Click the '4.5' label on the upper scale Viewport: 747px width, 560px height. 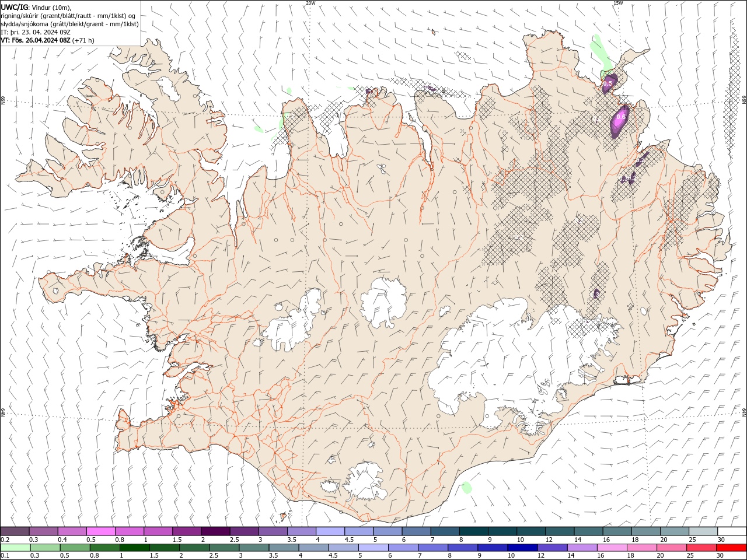[x=349, y=540]
